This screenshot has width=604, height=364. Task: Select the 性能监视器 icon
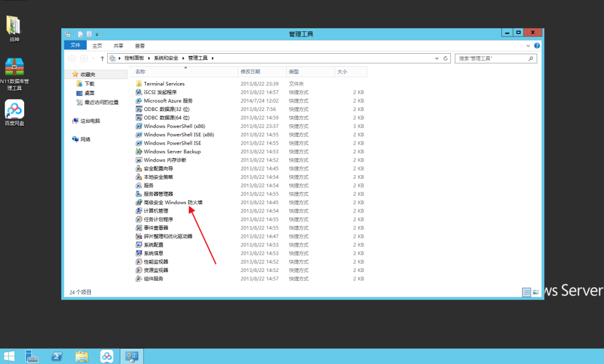[x=139, y=261]
